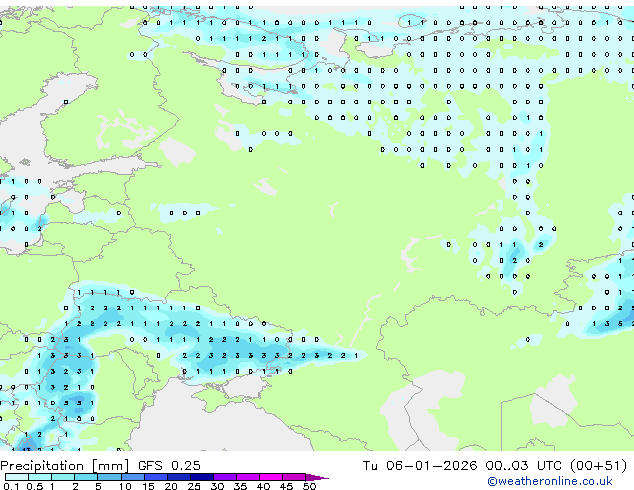This screenshot has height=490, width=634.
Task: Click the 15–20 mm legend color swatch
Action: [156, 477]
